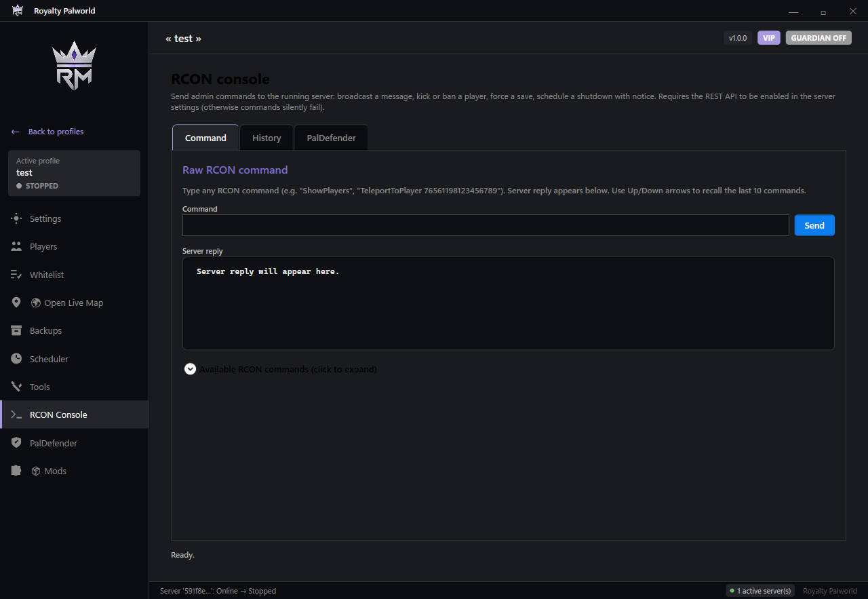868x599 pixels.
Task: Open PalDefender from the sidebar menu
Action: pyautogui.click(x=75, y=443)
